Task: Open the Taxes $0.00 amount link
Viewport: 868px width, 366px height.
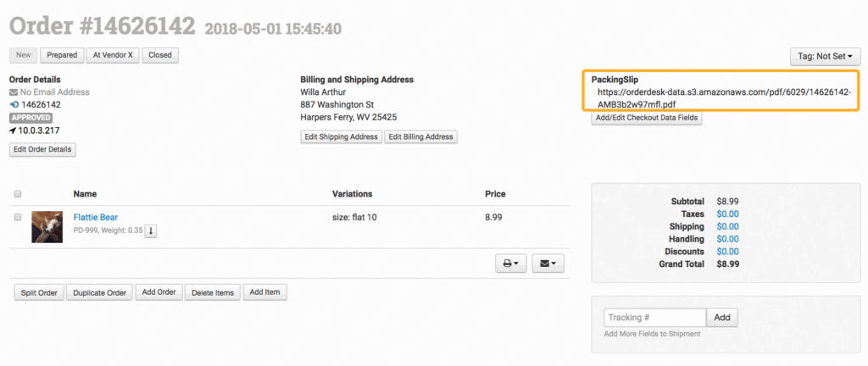Action: [727, 214]
